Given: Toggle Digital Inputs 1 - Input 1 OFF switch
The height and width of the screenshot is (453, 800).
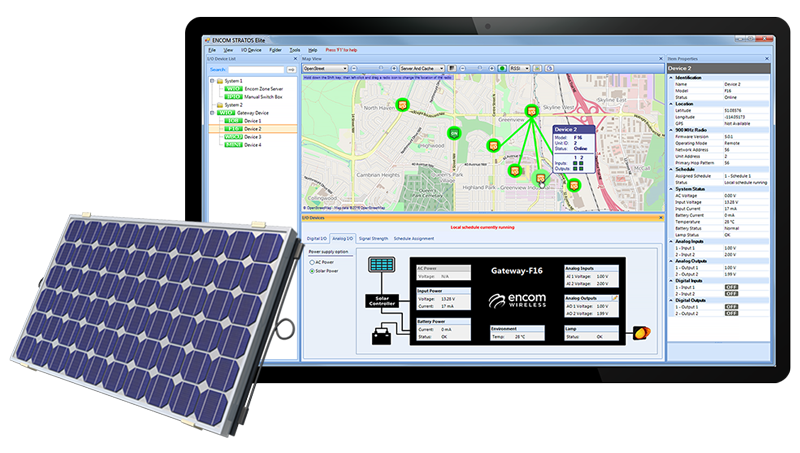Looking at the screenshot, I should (731, 287).
